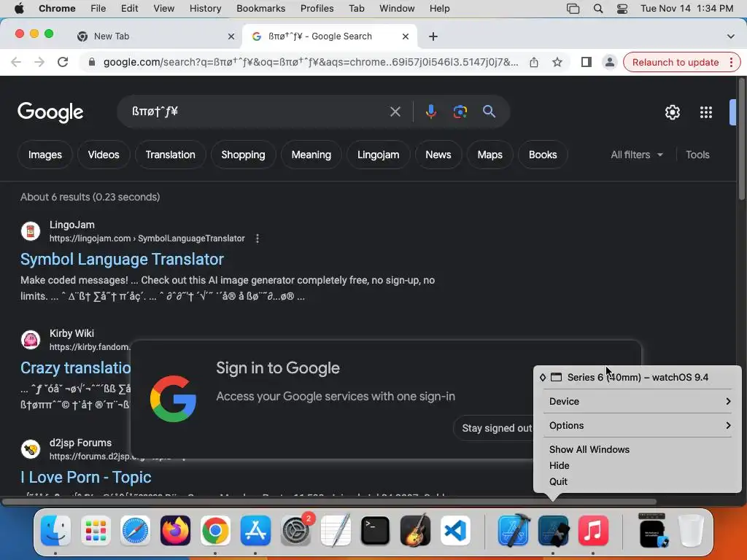Open more options for LingoJam result
The width and height of the screenshot is (747, 560).
pyautogui.click(x=258, y=238)
